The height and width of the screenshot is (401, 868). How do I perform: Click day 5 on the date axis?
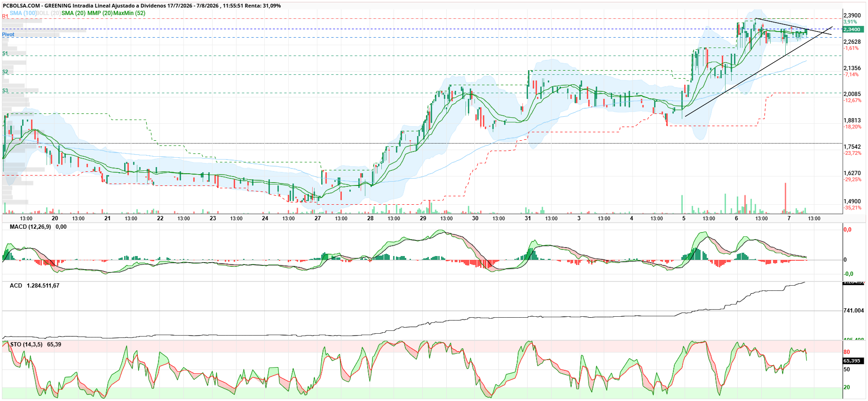[x=684, y=218]
